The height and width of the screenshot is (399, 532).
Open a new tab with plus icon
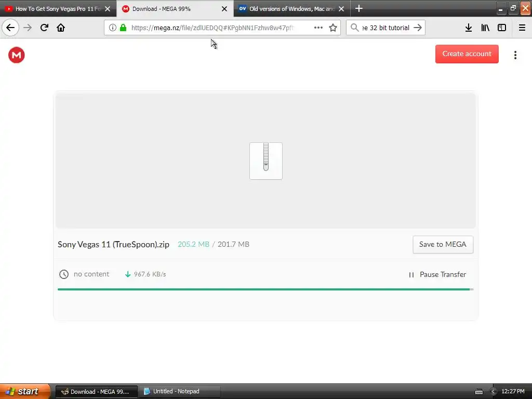click(358, 8)
